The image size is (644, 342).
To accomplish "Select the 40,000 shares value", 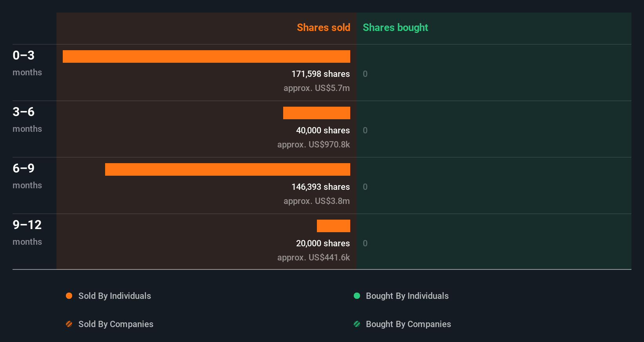I will 323,130.
